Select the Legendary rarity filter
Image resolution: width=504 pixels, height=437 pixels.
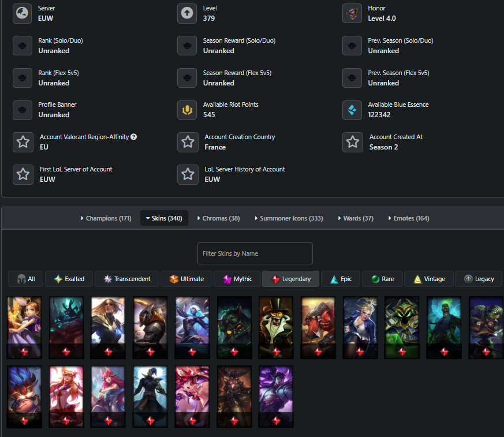click(x=290, y=279)
